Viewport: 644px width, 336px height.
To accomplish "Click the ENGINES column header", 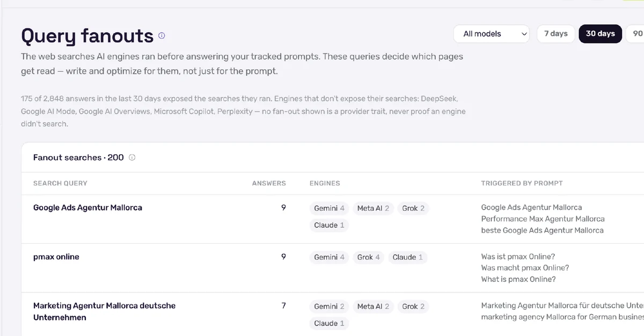I will tap(325, 183).
